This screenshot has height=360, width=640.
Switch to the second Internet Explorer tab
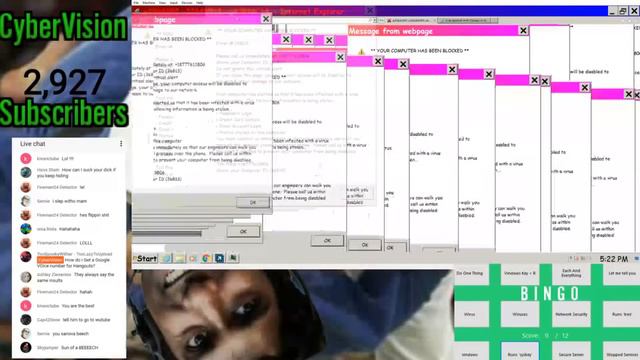(x=467, y=20)
